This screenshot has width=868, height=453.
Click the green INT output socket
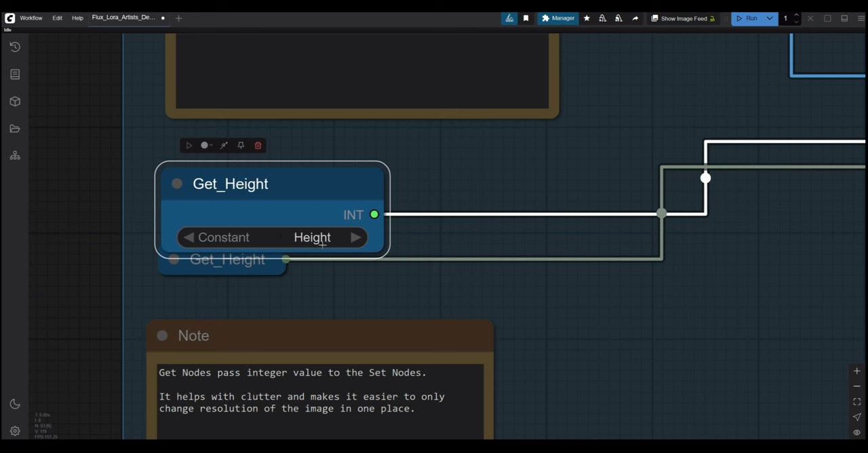tap(374, 214)
